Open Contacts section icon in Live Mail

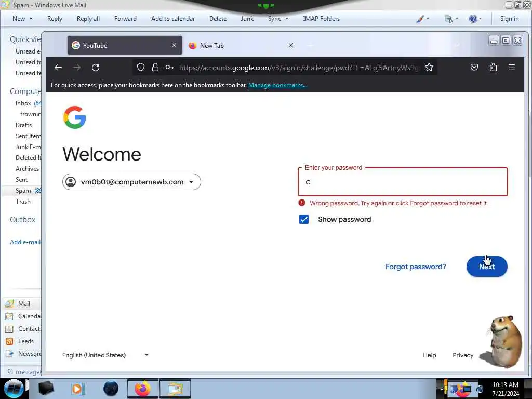tap(9, 329)
